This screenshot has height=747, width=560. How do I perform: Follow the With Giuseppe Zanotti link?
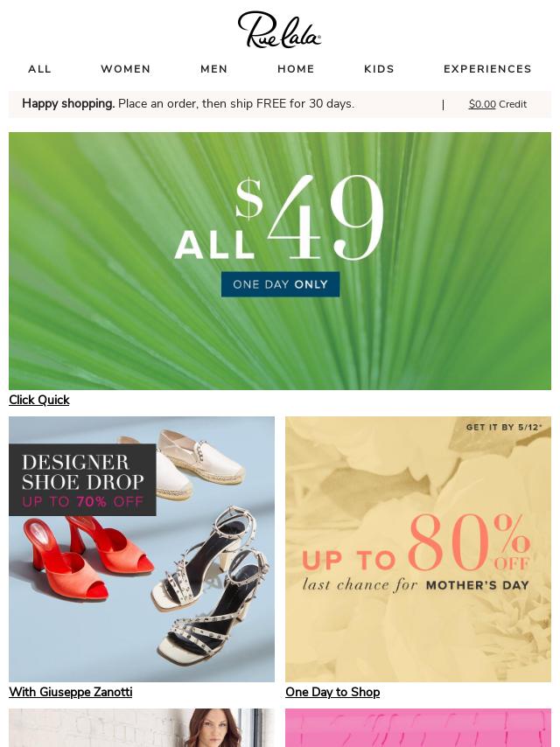[x=71, y=692]
